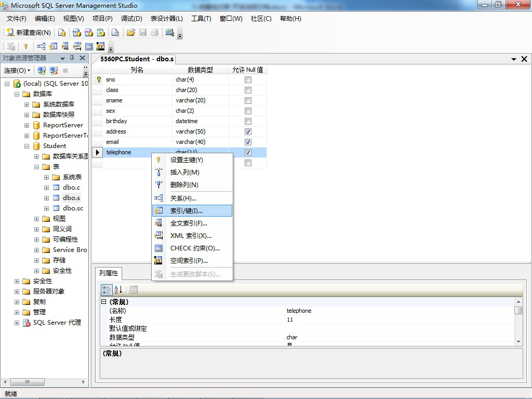The width and height of the screenshot is (532, 399).
Task: Click the categorized view icon in column properties
Action: tap(106, 290)
